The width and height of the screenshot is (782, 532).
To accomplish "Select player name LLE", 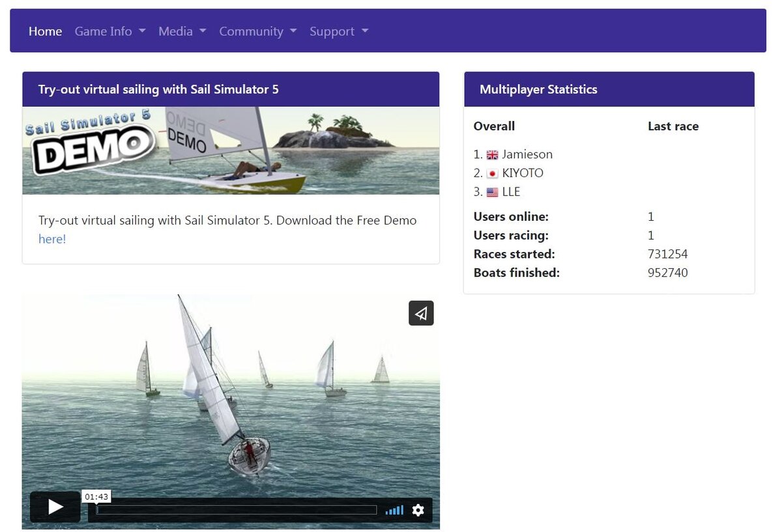I will (512, 192).
